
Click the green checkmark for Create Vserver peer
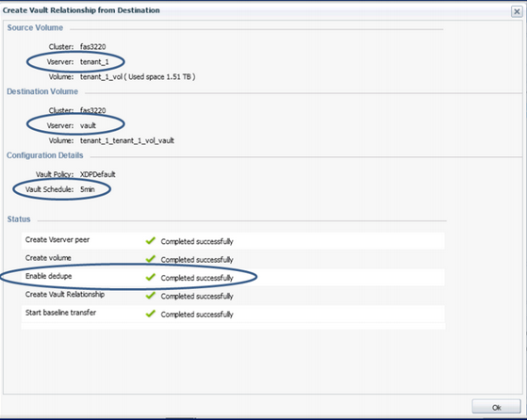150,241
